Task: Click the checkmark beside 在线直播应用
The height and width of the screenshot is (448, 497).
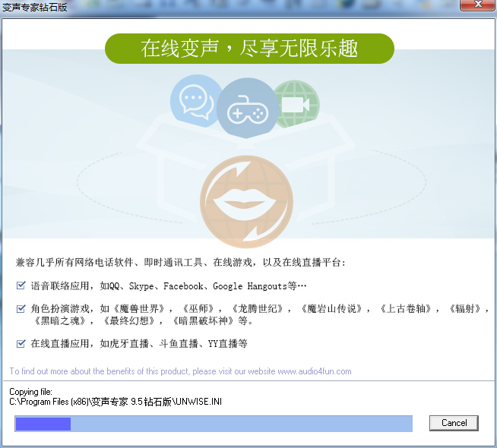Action: 21,343
